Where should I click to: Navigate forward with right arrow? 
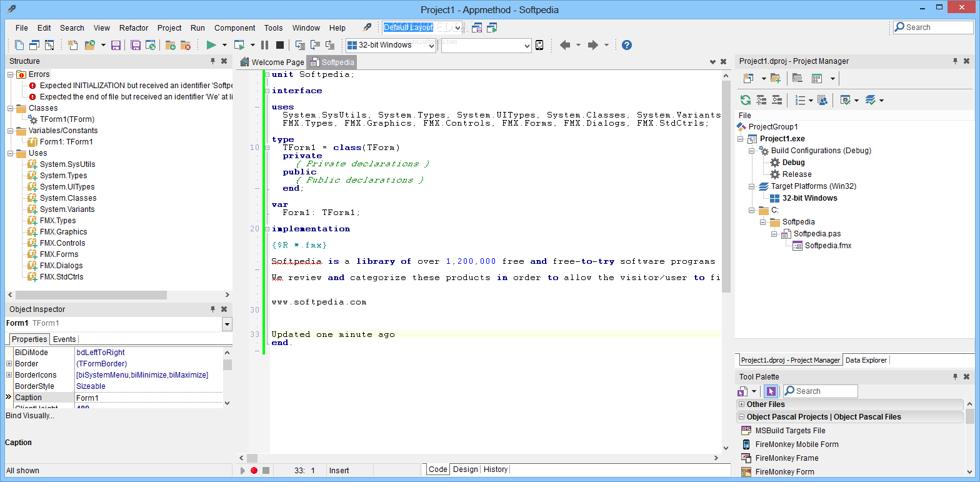pos(593,45)
